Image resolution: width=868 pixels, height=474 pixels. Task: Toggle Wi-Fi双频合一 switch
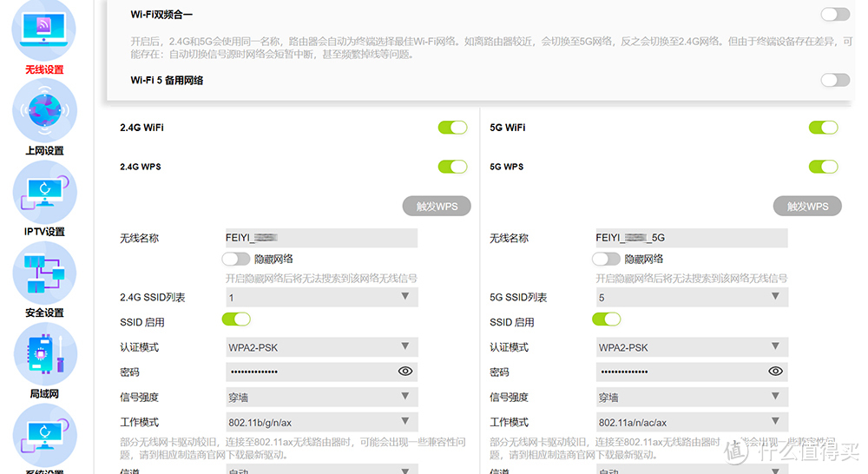point(835,15)
